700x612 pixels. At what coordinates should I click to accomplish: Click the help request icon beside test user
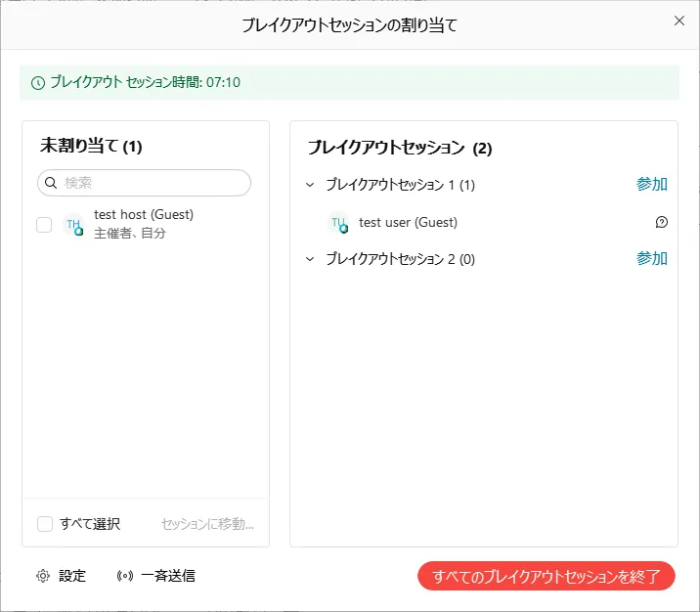point(662,222)
